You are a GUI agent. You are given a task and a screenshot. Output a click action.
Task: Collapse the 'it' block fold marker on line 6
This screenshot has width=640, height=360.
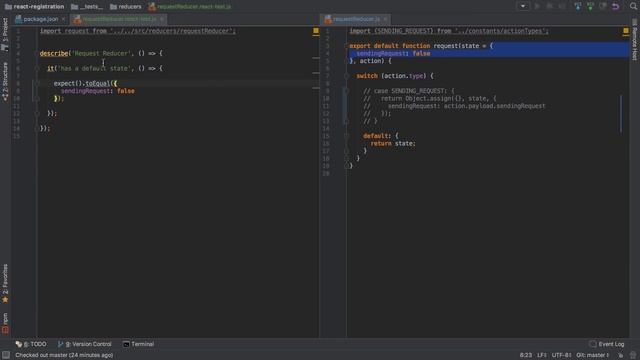[x=37, y=69]
